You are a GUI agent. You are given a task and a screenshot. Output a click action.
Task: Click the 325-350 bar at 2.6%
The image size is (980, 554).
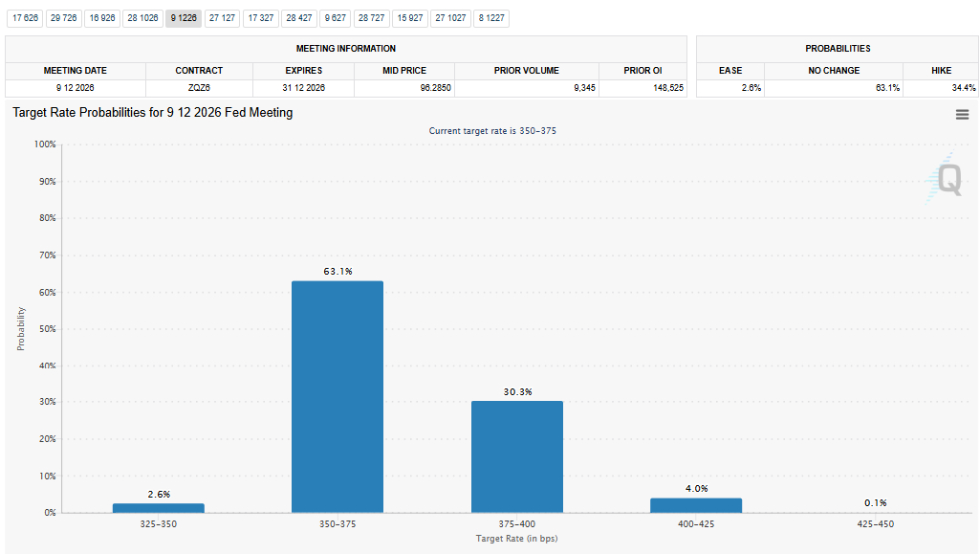click(158, 508)
